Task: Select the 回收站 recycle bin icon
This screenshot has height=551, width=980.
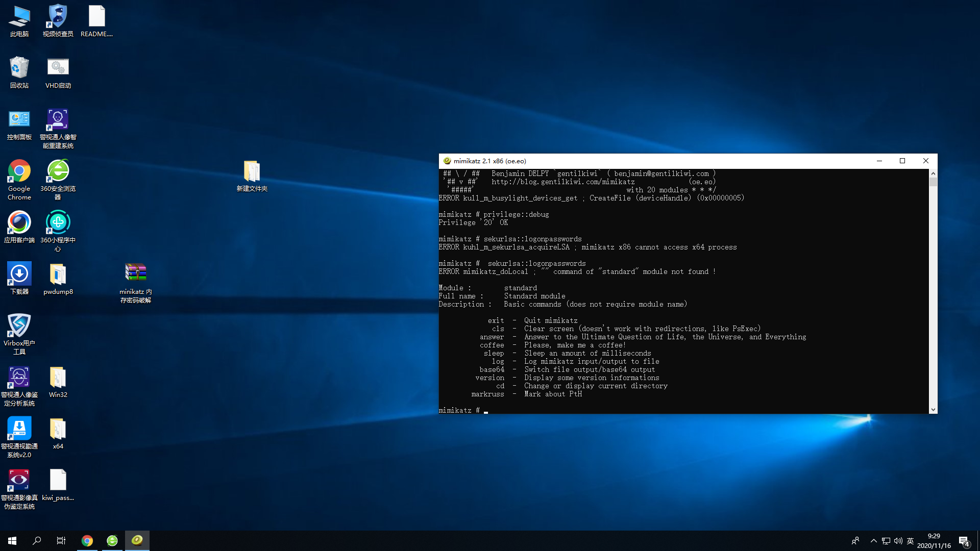Action: (x=19, y=68)
